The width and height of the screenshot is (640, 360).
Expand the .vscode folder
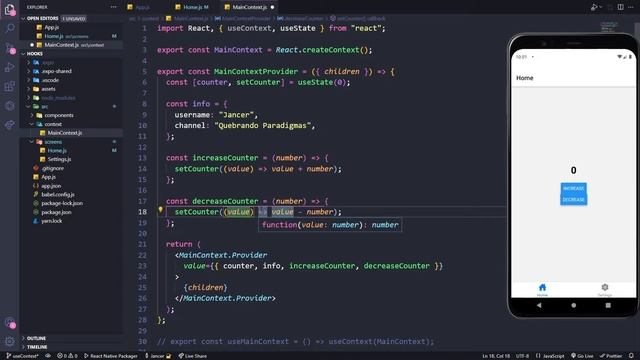pyautogui.click(x=50, y=80)
